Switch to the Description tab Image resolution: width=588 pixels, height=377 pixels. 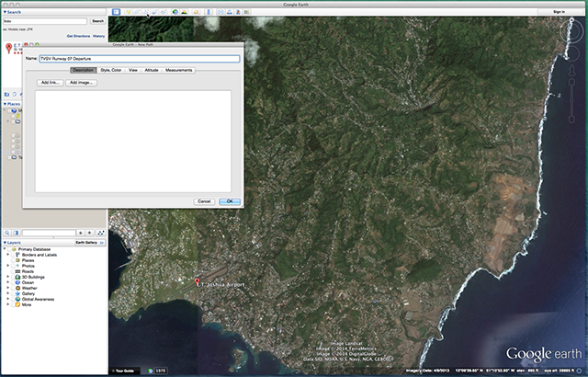point(84,70)
